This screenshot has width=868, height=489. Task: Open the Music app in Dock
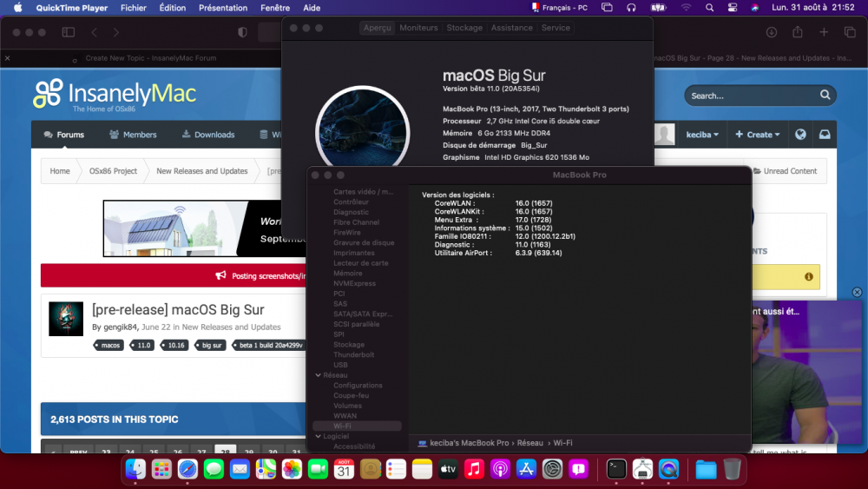tap(474, 470)
